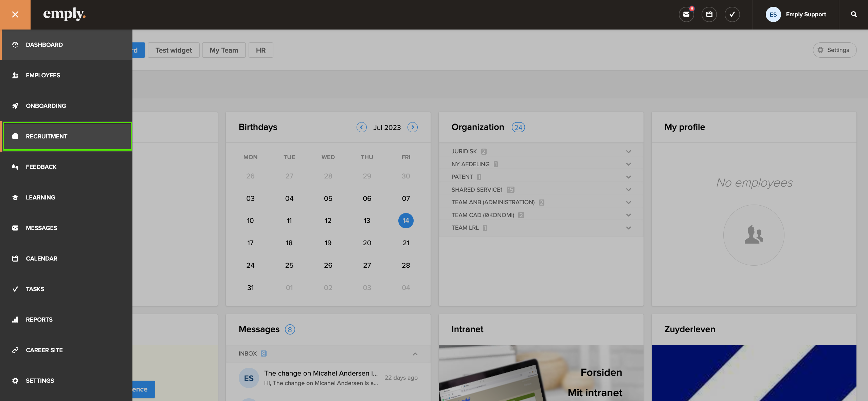Collapse the INBOX section
The width and height of the screenshot is (868, 401).
click(x=415, y=354)
